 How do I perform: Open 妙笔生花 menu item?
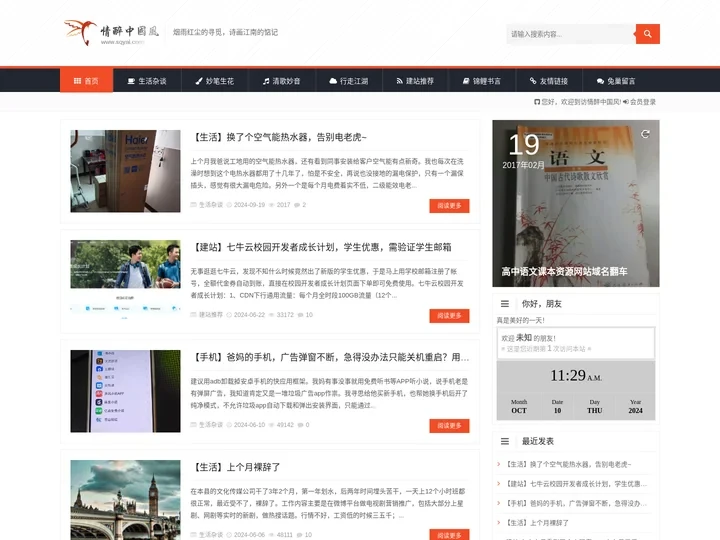tap(214, 81)
